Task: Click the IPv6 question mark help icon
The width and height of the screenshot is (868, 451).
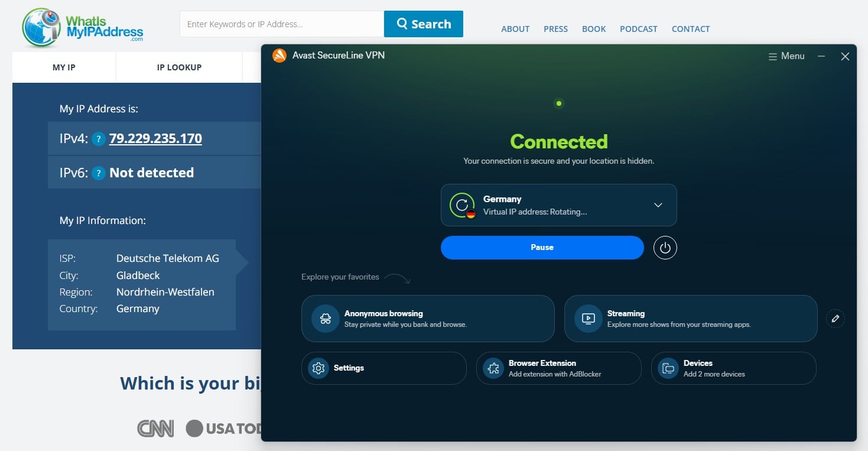Action: [x=99, y=174]
